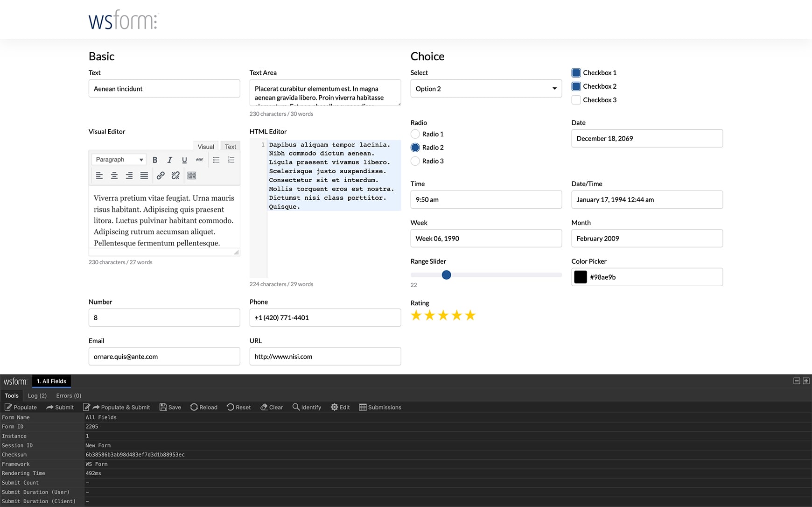Insert a link in the Visual Editor

[161, 176]
